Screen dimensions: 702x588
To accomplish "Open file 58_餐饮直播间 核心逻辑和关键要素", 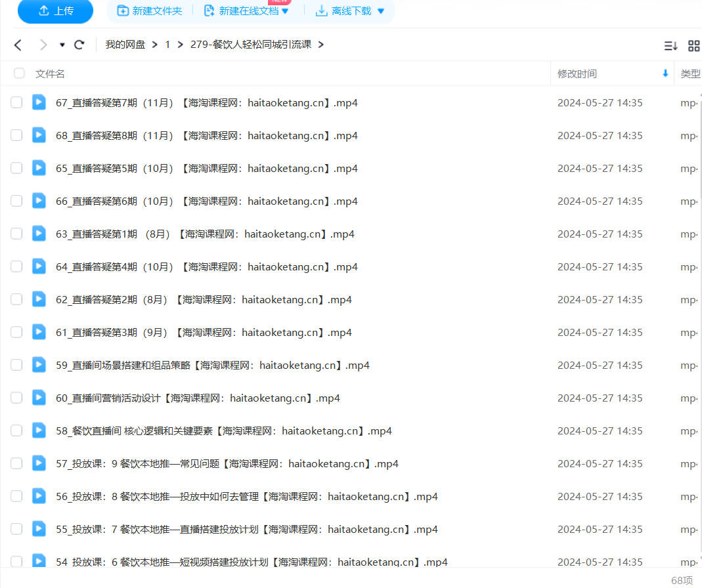I will pyautogui.click(x=224, y=431).
